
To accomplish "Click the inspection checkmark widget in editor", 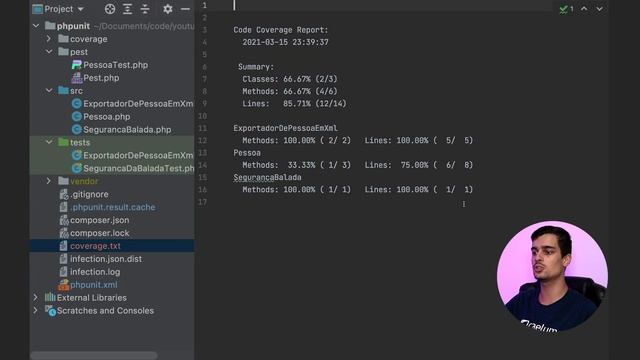I will point(566,9).
